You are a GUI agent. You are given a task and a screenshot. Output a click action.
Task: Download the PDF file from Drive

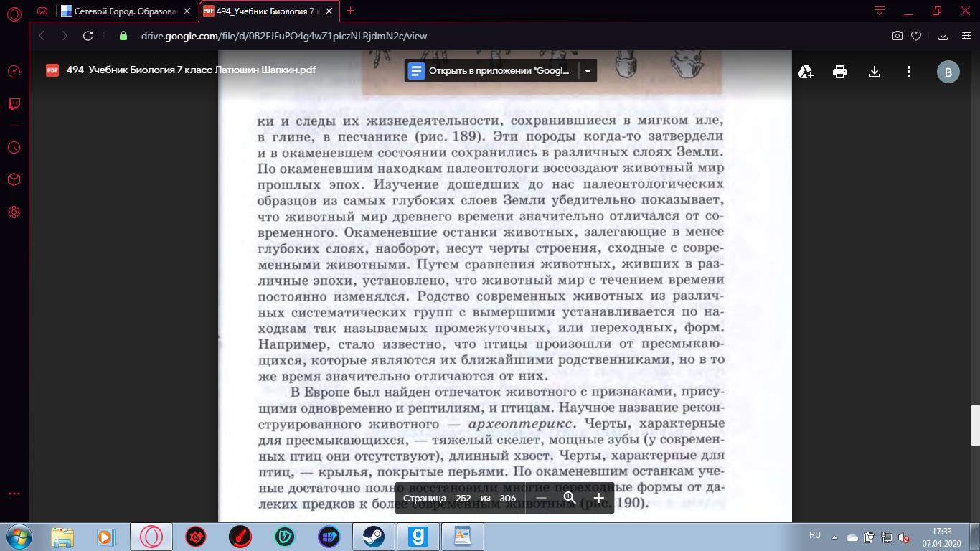(875, 72)
